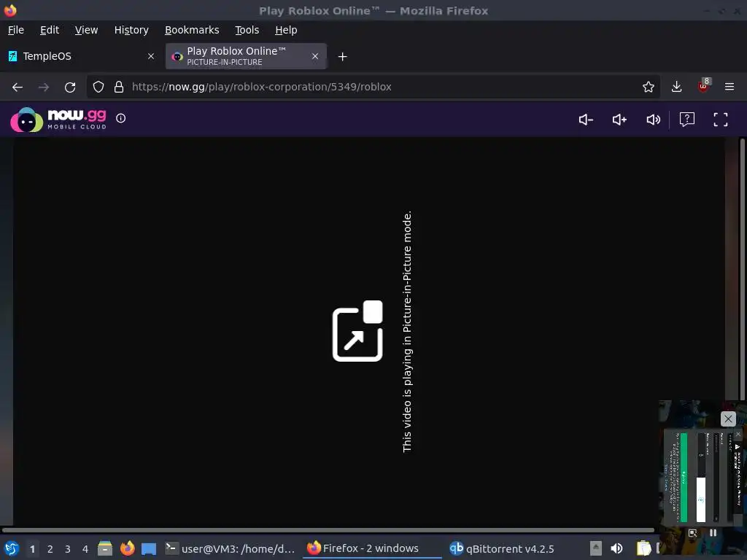The height and width of the screenshot is (560, 747).
Task: Launch Firefox from the taskbar launcher
Action: click(127, 548)
